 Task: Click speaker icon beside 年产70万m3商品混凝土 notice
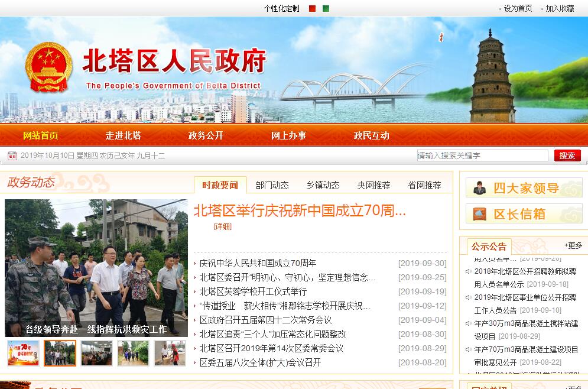(x=468, y=350)
